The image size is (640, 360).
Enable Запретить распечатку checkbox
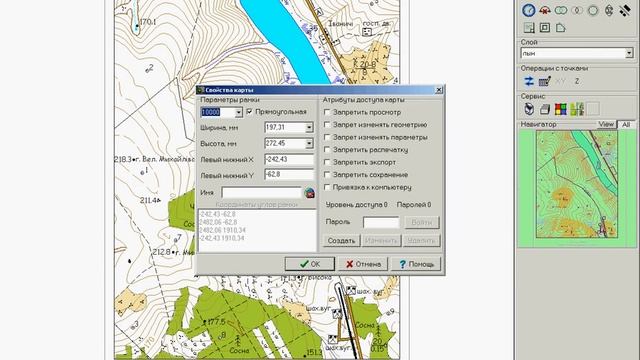pos(327,149)
